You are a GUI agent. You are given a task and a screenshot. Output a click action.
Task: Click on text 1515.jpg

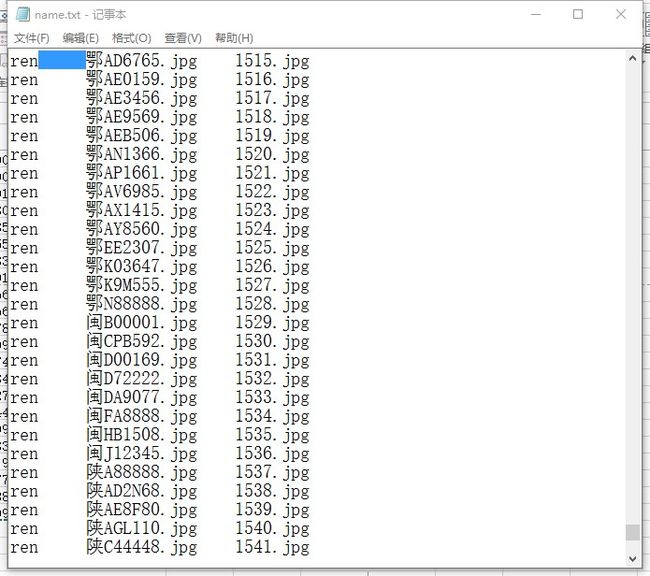coord(272,61)
